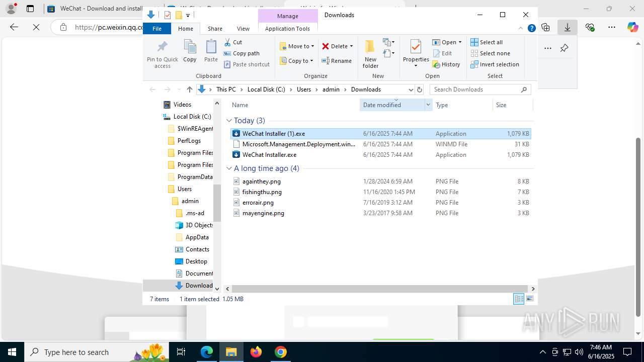Click horizontal scrollbar in file list
This screenshot has width=644, height=362.
pyautogui.click(x=380, y=289)
